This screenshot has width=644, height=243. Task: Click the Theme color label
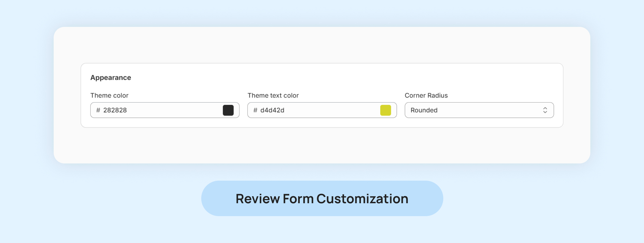[x=109, y=95]
